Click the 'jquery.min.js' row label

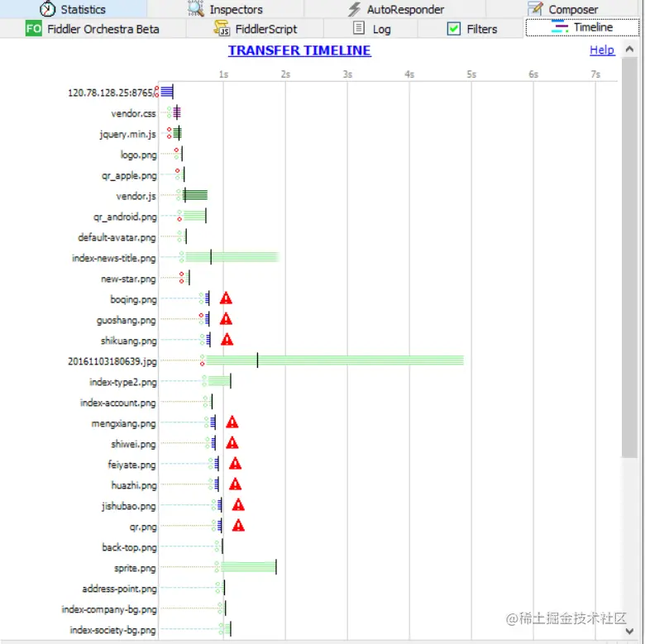127,135
